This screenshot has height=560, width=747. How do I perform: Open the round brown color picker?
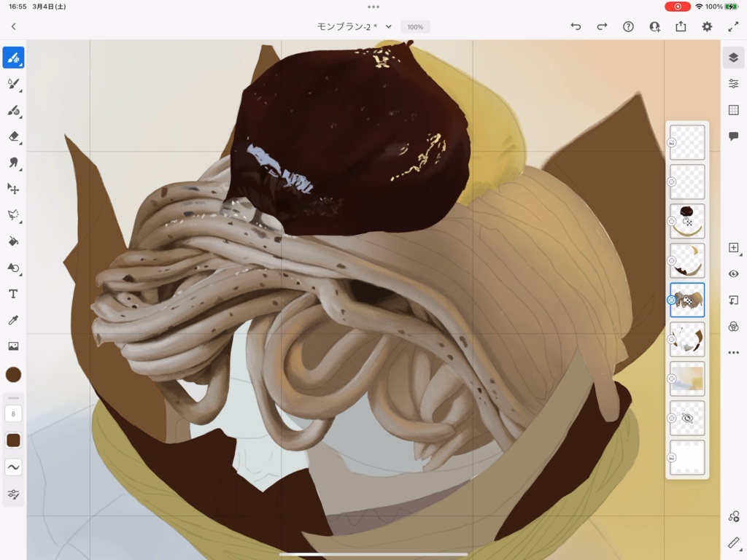click(x=13, y=375)
